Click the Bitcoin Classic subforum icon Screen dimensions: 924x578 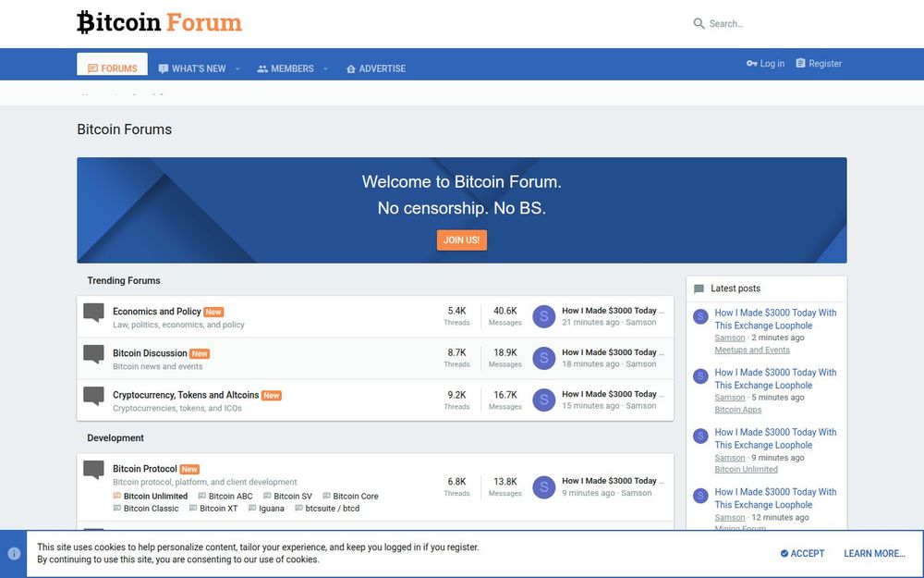[116, 509]
